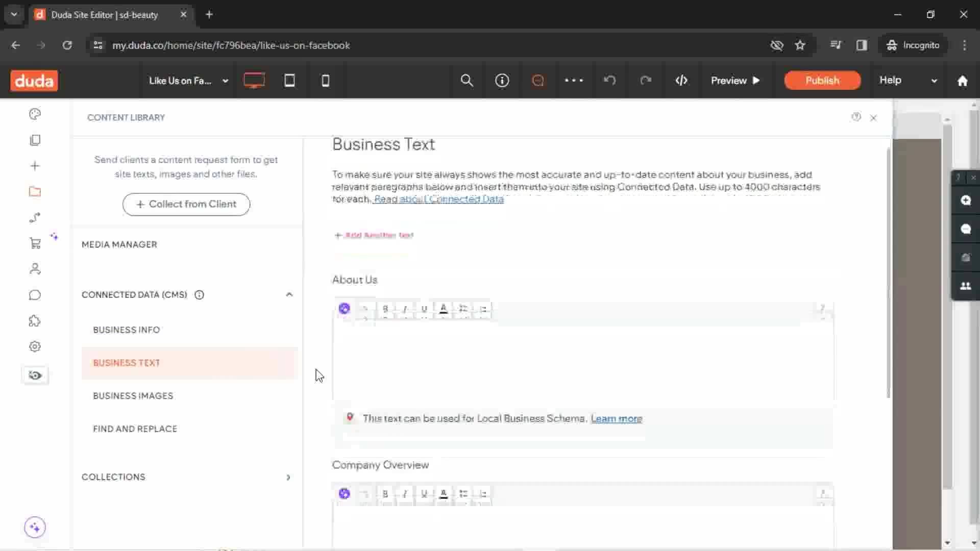This screenshot has width=980, height=551.
Task: Click AI assistant icon in About Us editor
Action: click(345, 309)
